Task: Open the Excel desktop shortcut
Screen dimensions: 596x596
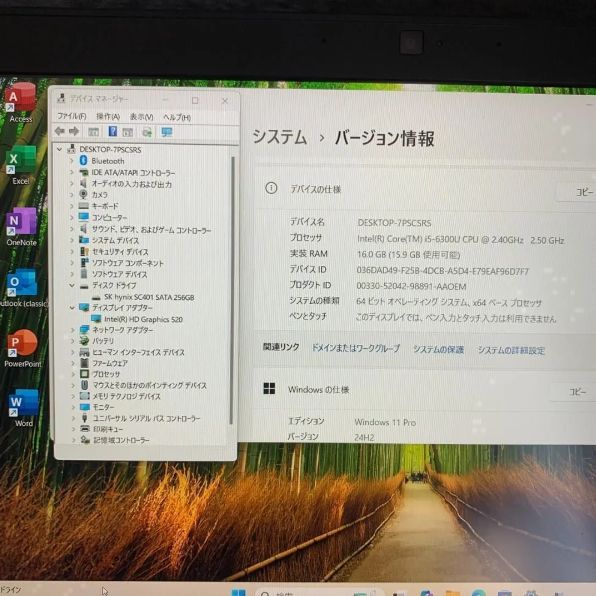Action: click(x=21, y=165)
